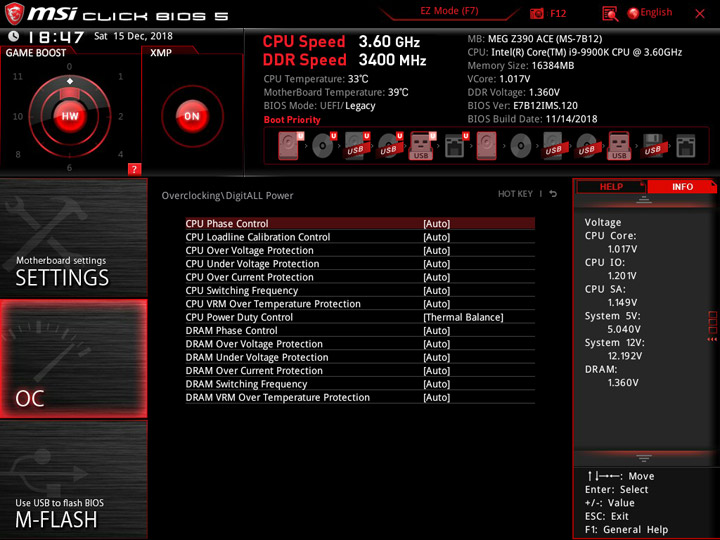Select the UEFI USB CD/DVD boot icon
The height and width of the screenshot is (540, 720).
point(390,146)
